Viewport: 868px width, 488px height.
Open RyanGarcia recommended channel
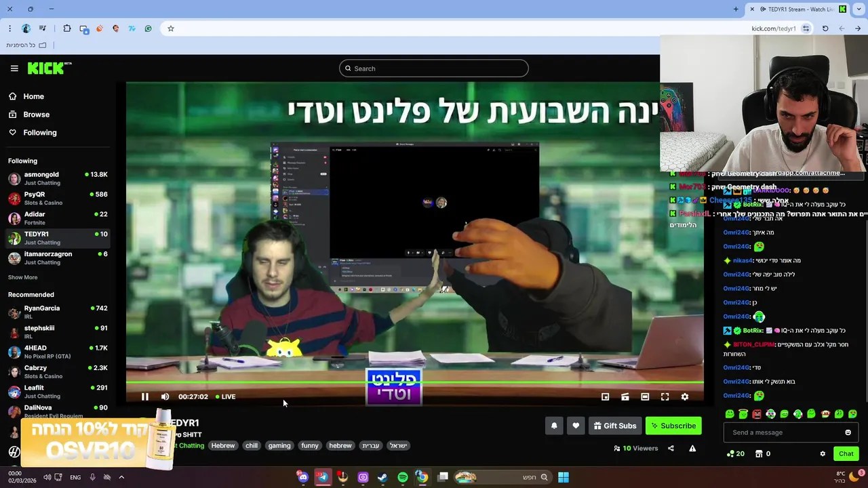(x=58, y=312)
